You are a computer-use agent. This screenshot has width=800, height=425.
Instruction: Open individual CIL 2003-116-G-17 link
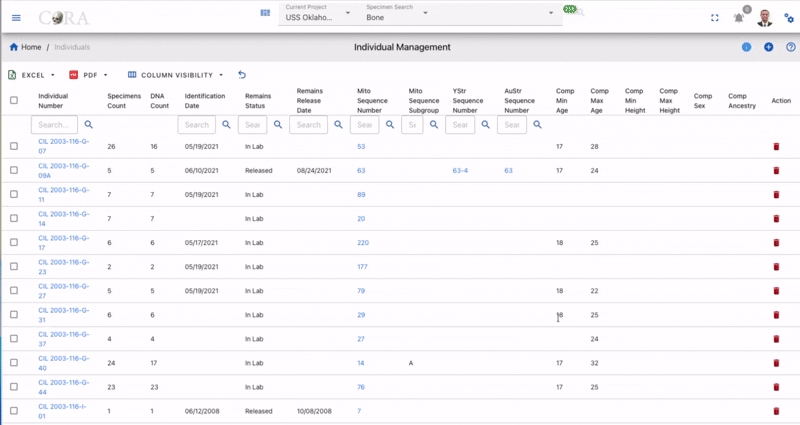63,243
